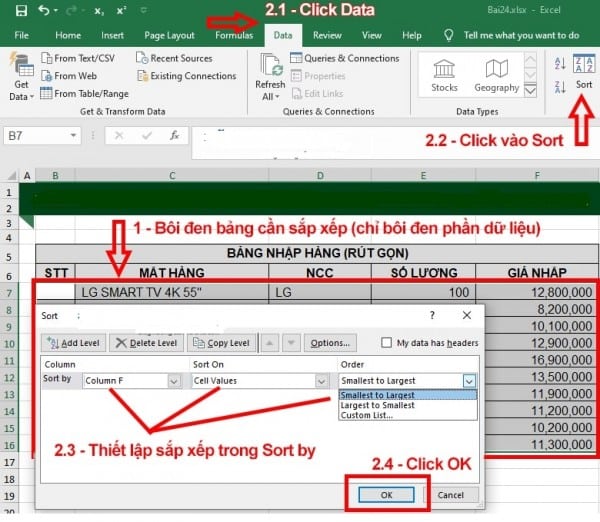600x522 pixels.
Task: Expand Data Types gallery more arrow
Action: point(530,91)
